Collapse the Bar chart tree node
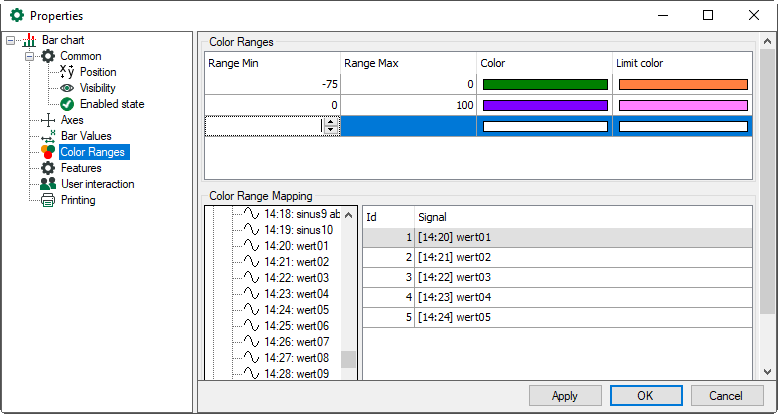 click(x=11, y=40)
